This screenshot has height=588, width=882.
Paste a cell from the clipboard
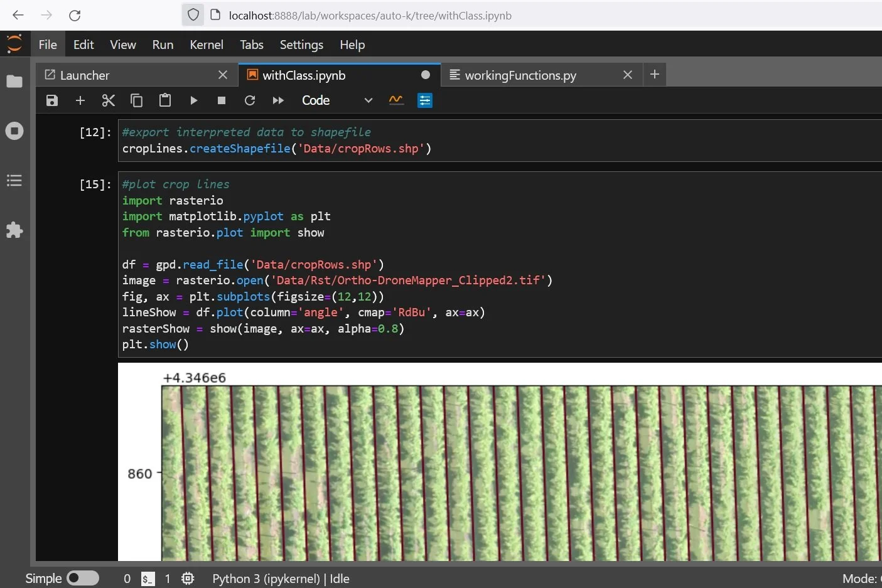(165, 100)
